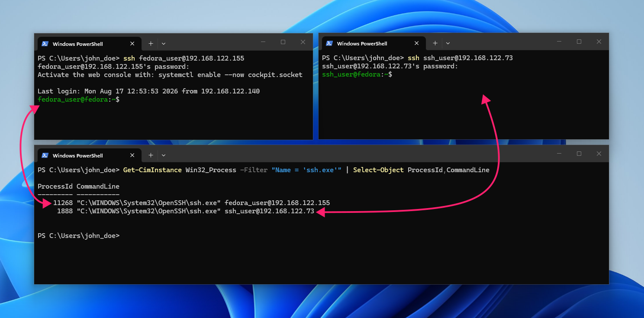Select the Windows PowerShell tab in ssh_user window
The image size is (644, 318).
pyautogui.click(x=374, y=43)
